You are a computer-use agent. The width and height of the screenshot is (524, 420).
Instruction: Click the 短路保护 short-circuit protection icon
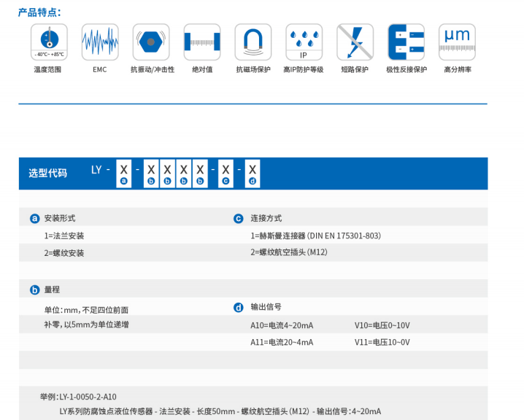355,42
